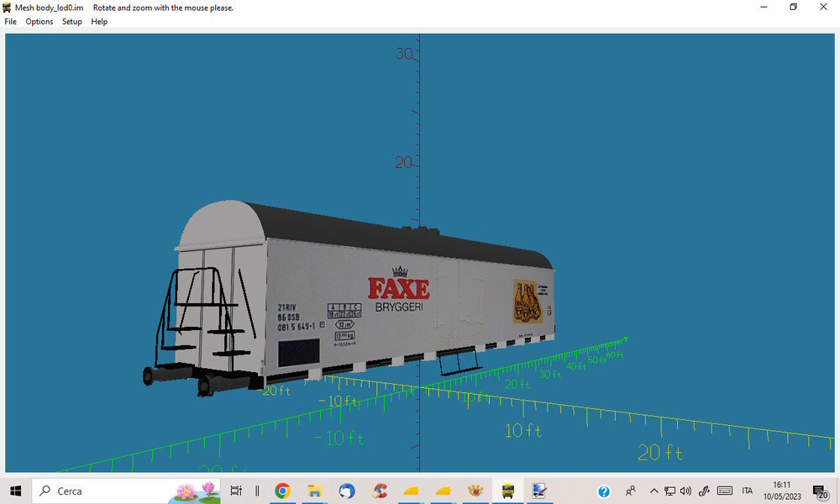Open Task View from the taskbar
Screen dimensions: 840x504
(236, 491)
